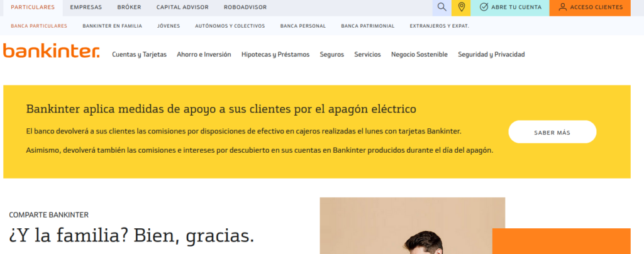Click the Comparte Bankinter label
This screenshot has width=644, height=254.
48,215
